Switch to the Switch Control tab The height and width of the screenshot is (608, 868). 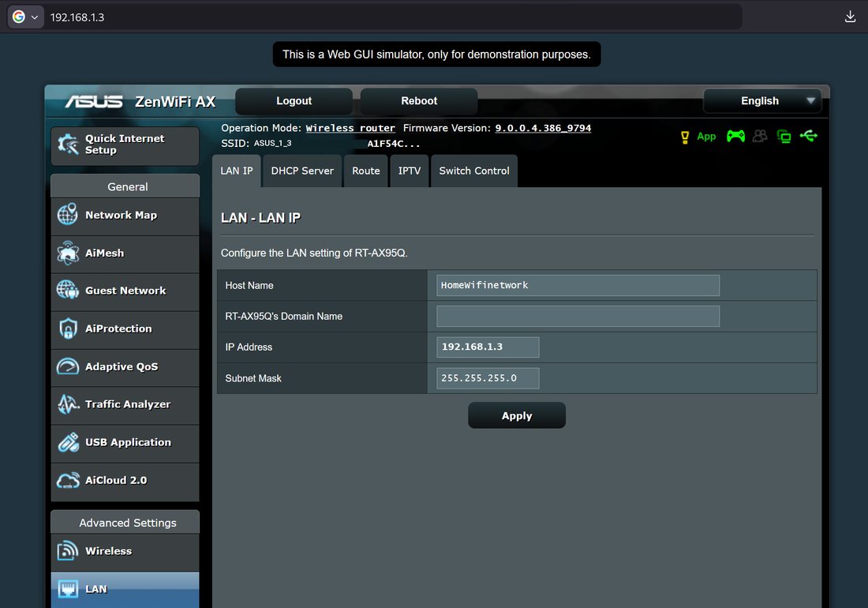474,171
